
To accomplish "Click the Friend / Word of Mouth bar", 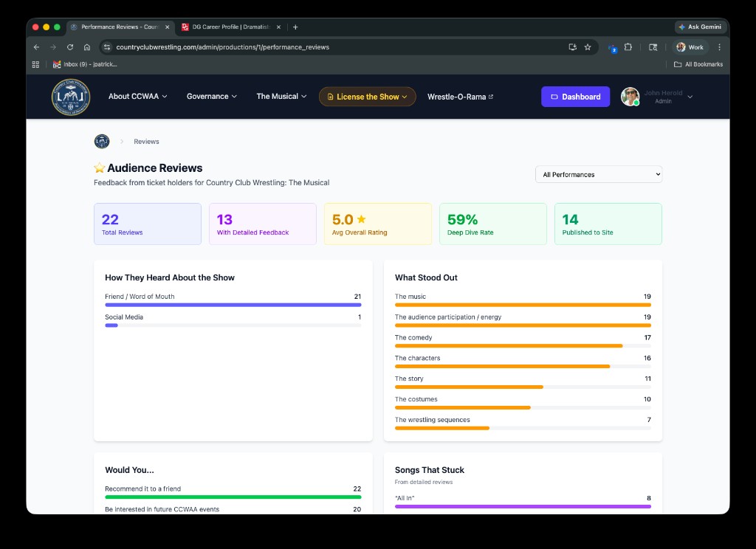I will pyautogui.click(x=233, y=305).
